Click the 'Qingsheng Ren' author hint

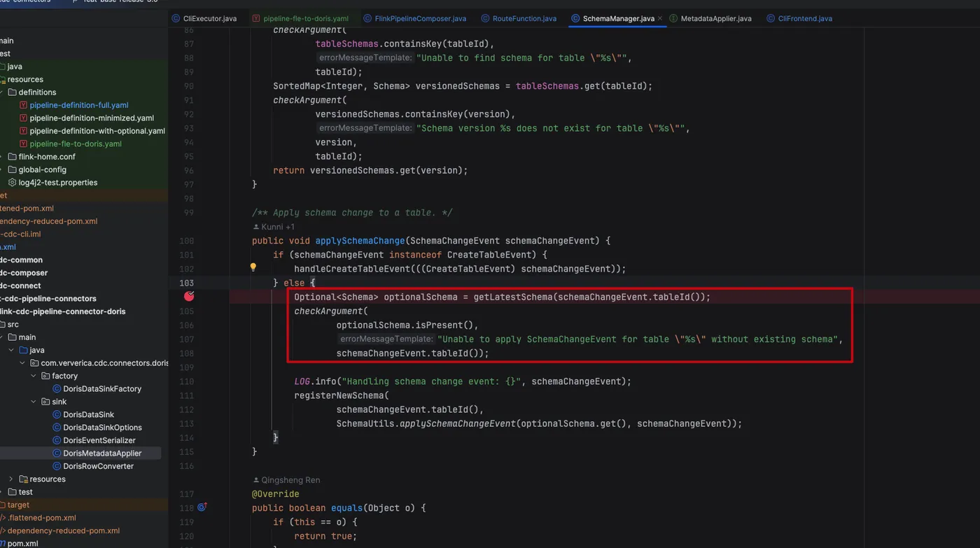coord(286,480)
